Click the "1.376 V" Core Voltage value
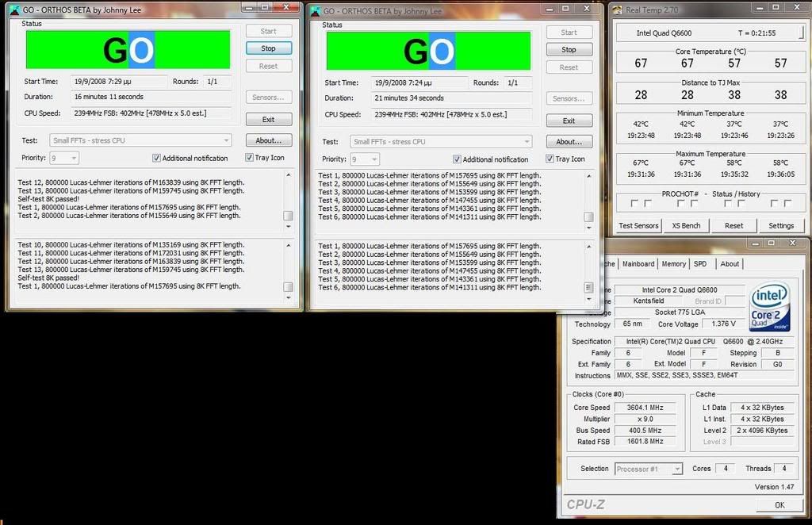 coord(723,324)
